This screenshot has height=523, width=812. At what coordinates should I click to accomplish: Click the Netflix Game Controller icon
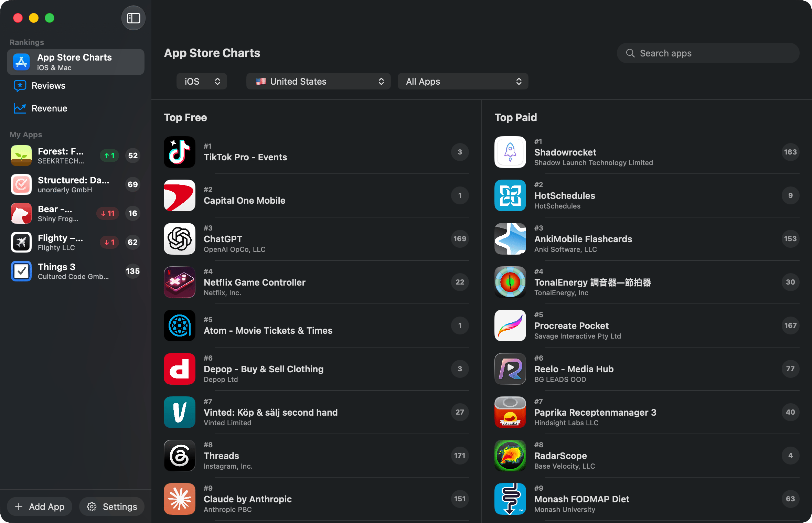click(180, 282)
